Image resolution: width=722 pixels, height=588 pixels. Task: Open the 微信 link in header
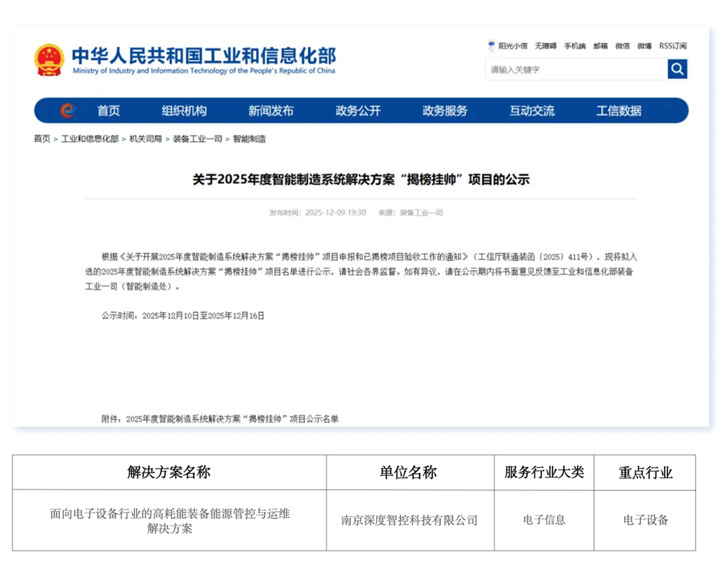tap(622, 46)
